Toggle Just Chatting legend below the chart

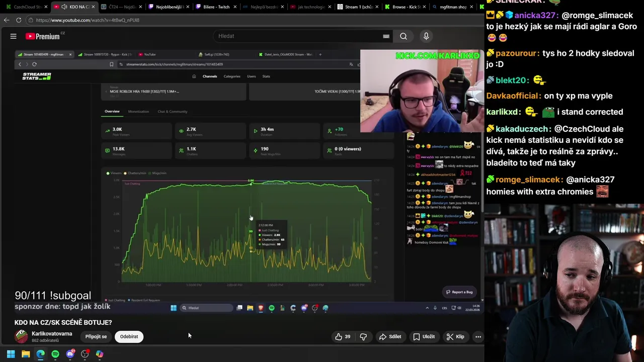click(x=115, y=300)
